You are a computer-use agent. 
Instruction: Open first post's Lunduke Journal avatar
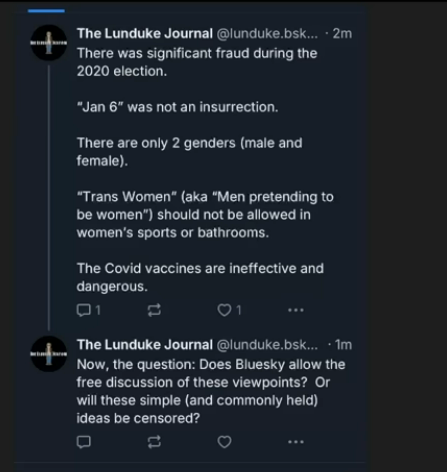(49, 43)
